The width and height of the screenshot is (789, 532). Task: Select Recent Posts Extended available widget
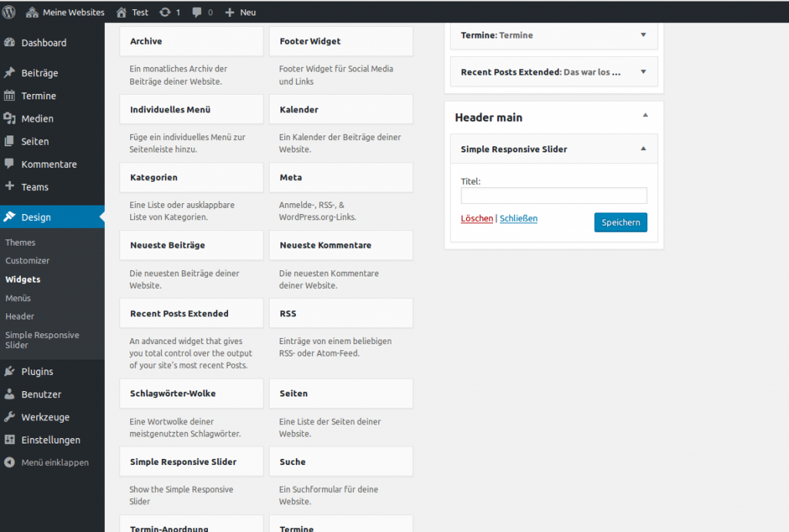pos(191,313)
